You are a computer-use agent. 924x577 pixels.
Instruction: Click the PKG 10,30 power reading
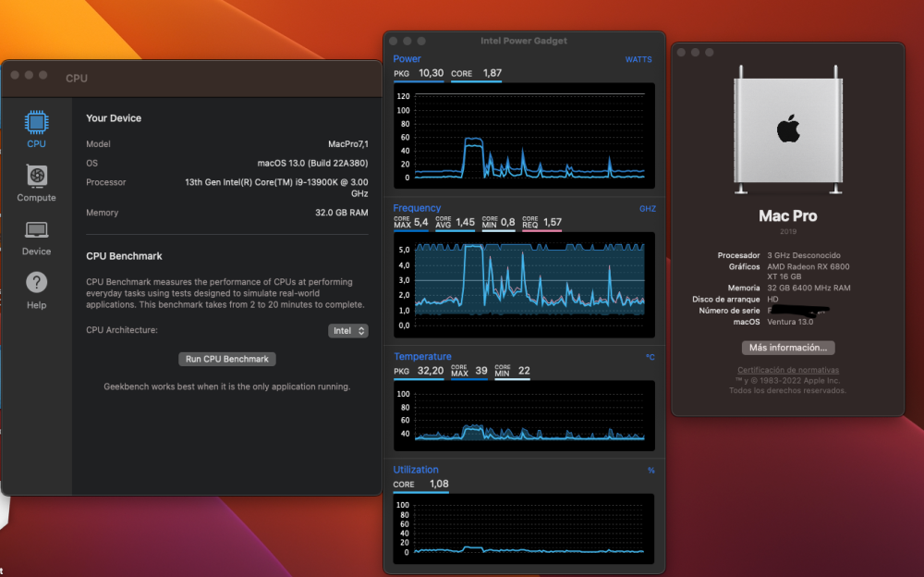(419, 73)
